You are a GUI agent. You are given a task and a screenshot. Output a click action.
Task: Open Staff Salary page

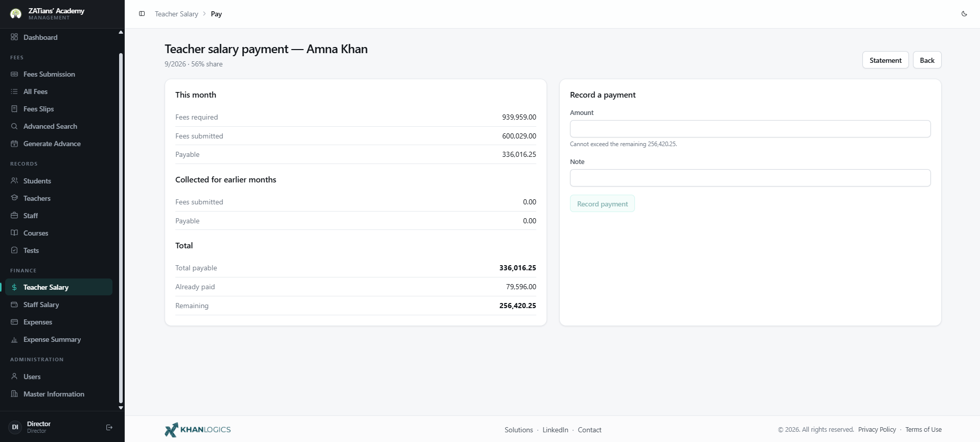pyautogui.click(x=59, y=305)
